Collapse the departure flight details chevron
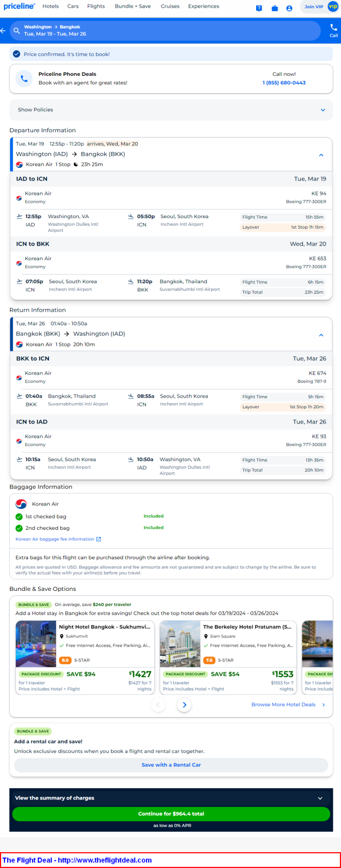This screenshot has height=868, width=341. coord(321,155)
